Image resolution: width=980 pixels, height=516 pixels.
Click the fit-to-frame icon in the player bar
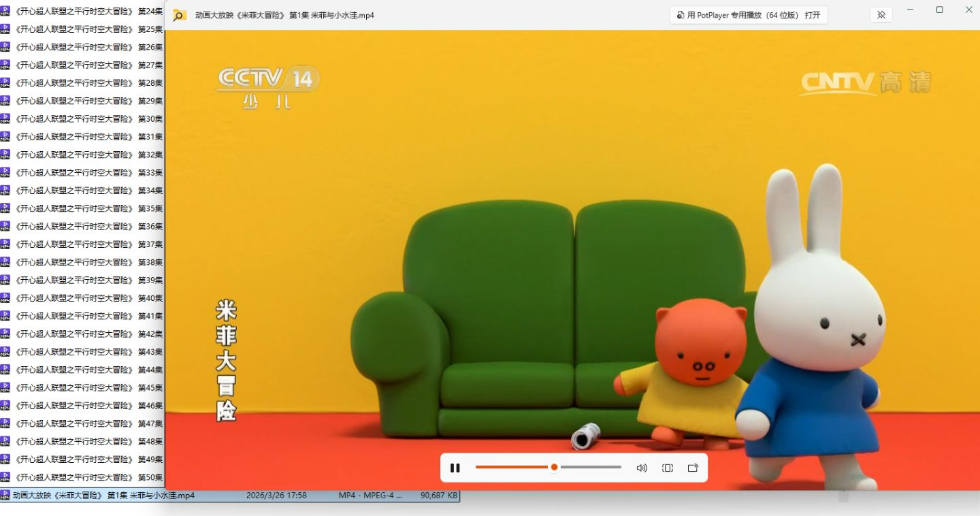(x=668, y=468)
